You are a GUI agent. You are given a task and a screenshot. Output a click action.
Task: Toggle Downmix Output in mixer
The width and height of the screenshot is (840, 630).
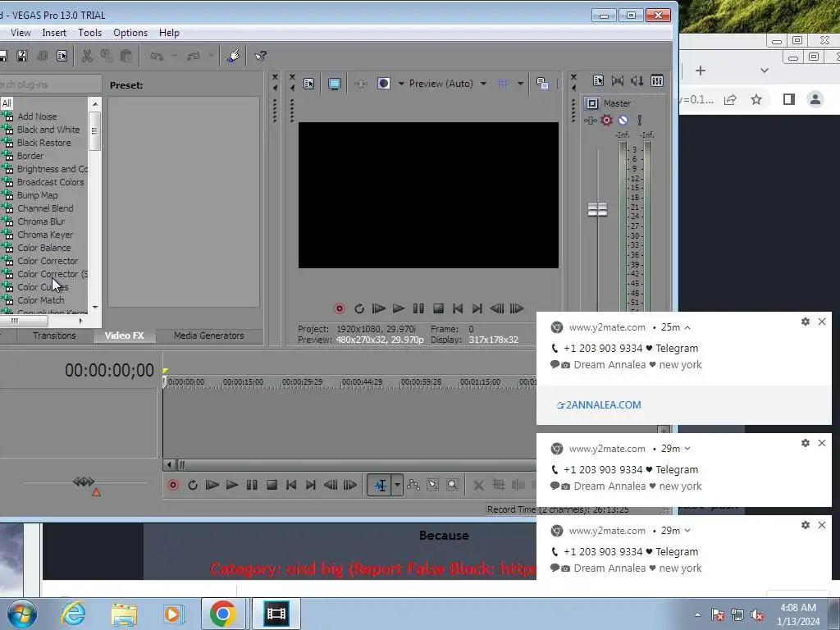[617, 81]
